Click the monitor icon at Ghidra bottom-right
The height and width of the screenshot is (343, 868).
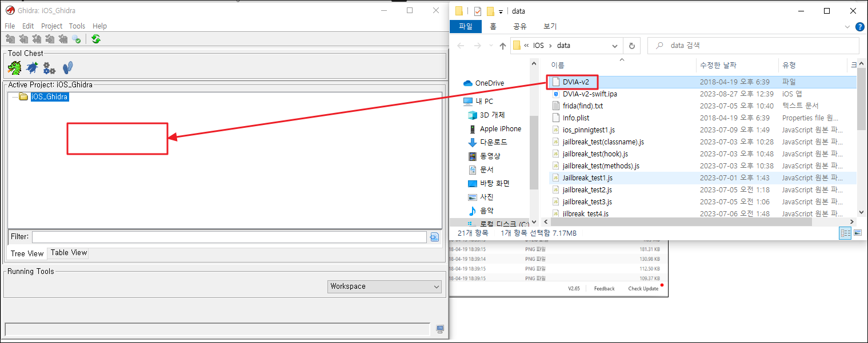pyautogui.click(x=440, y=329)
